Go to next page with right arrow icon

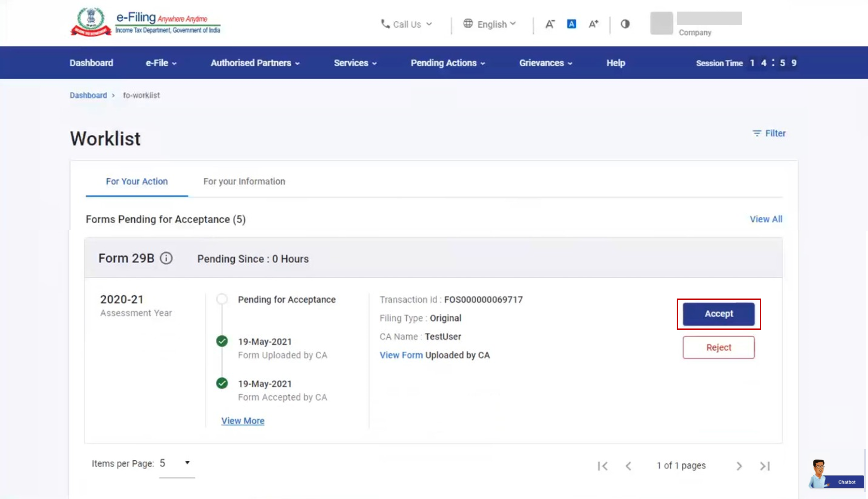[740, 466]
